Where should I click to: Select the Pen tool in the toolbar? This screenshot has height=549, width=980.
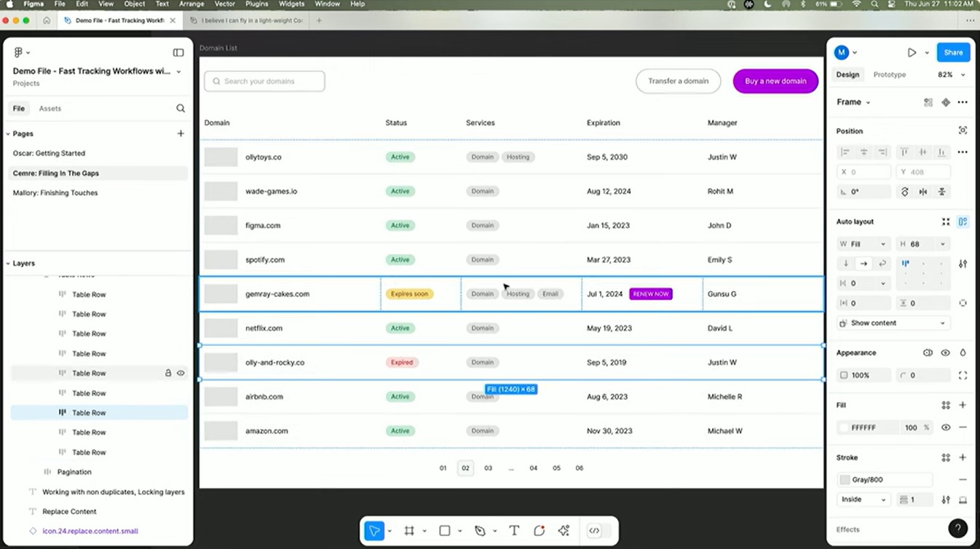tap(480, 531)
